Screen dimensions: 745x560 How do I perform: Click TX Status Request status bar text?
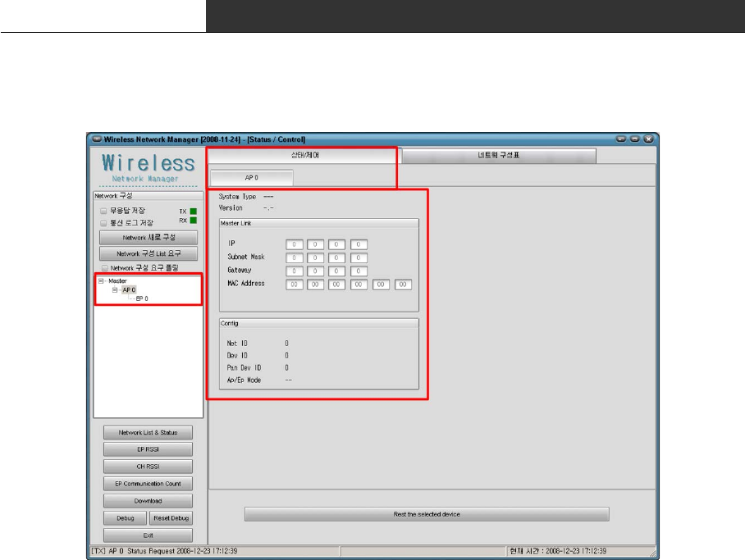click(164, 551)
